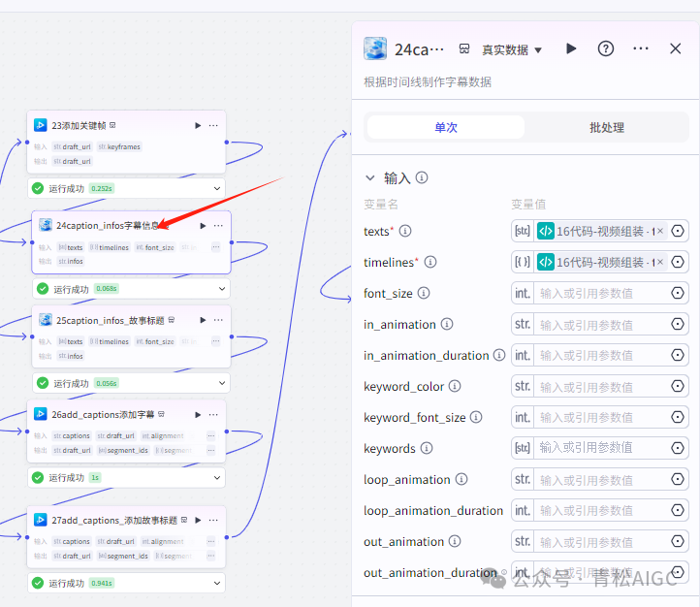Open more options for node 24caption_infos
The height and width of the screenshot is (607, 700).
pyautogui.click(x=218, y=226)
